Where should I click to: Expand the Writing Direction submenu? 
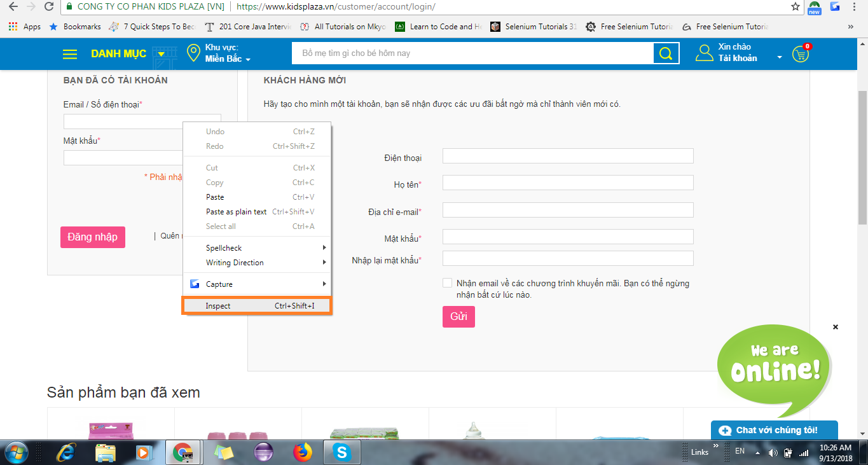[256, 263]
